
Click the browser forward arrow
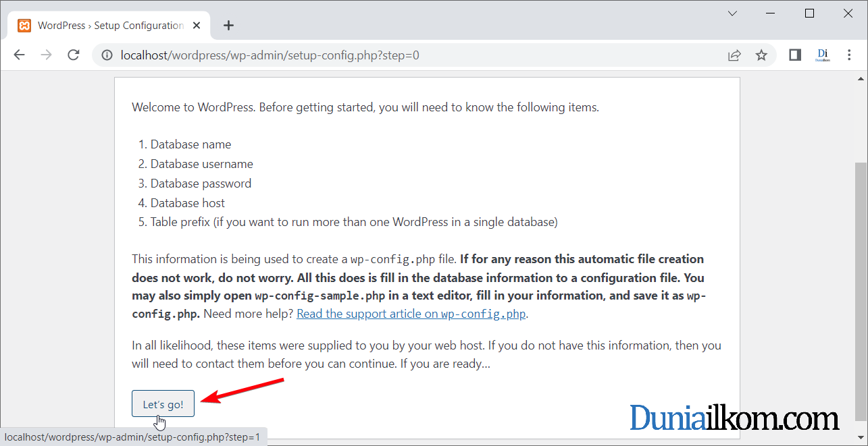point(46,55)
